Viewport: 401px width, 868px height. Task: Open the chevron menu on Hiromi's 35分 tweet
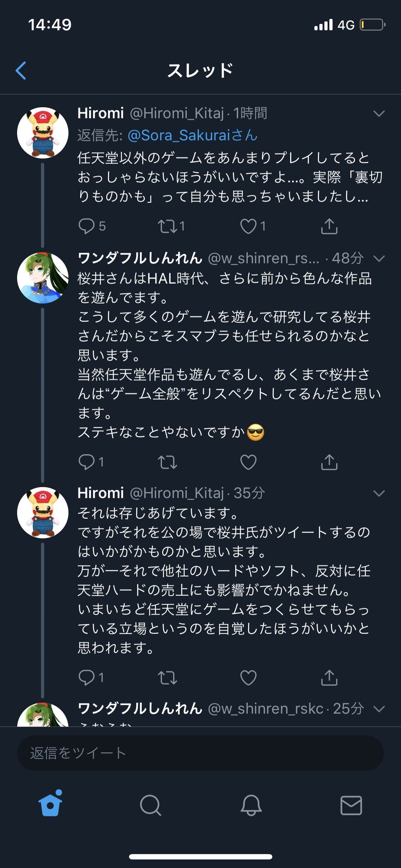click(x=379, y=494)
